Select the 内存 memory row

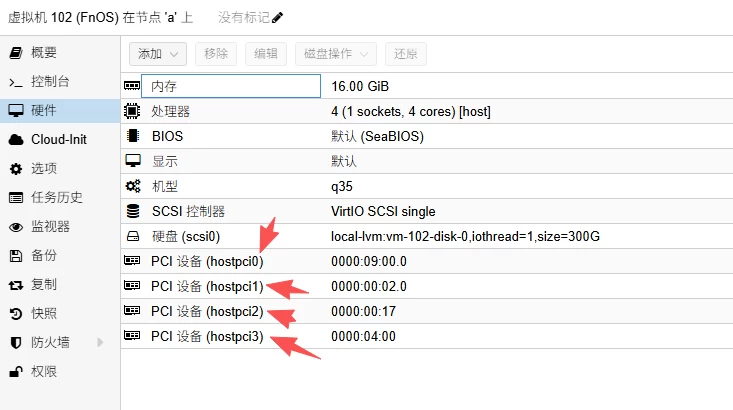coord(230,87)
